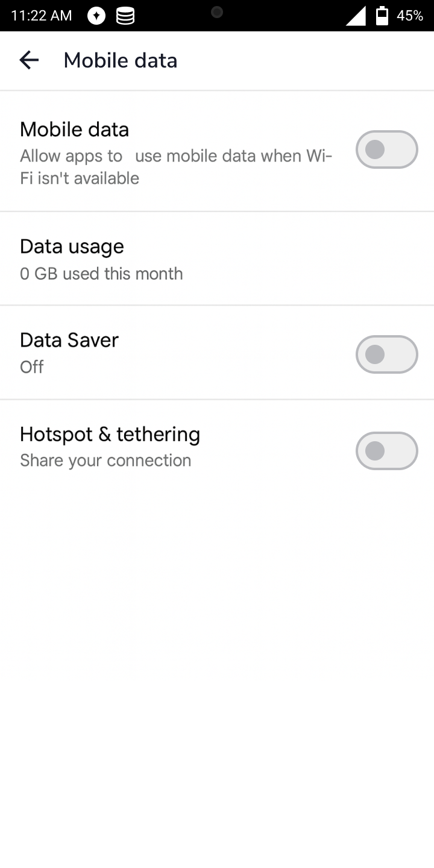Screen dimensions: 434x868
Task: Tap the "Share your connection" subtitle
Action: click(105, 461)
